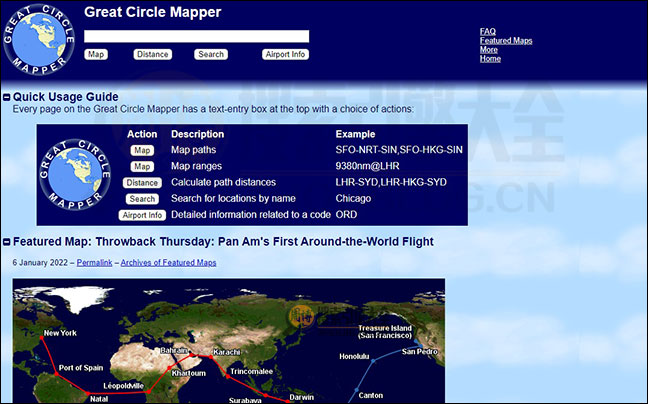
Task: Click the example text ORD
Action: coord(346,215)
